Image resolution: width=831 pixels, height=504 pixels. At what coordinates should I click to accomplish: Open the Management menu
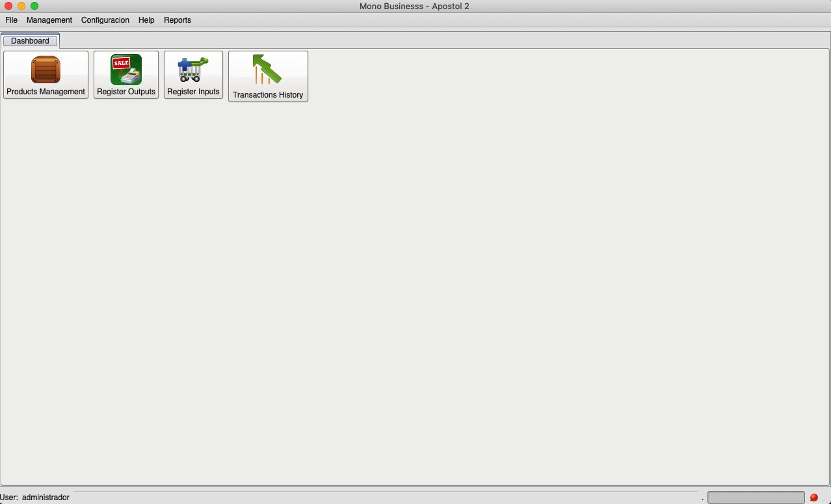point(49,20)
